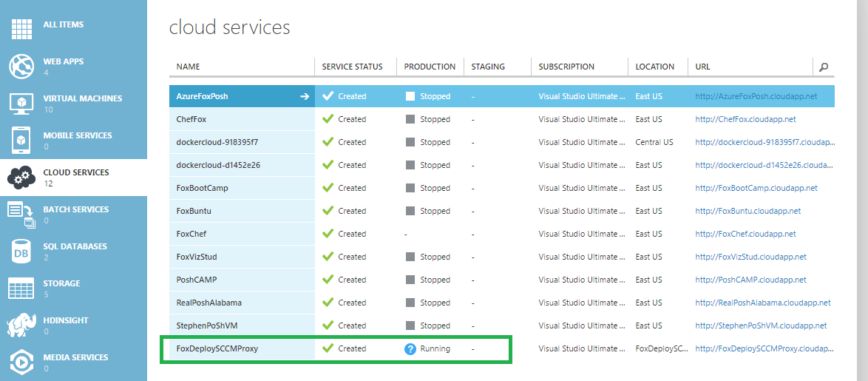
Task: Select the PoshCAMP cloud service row
Action: click(x=501, y=280)
